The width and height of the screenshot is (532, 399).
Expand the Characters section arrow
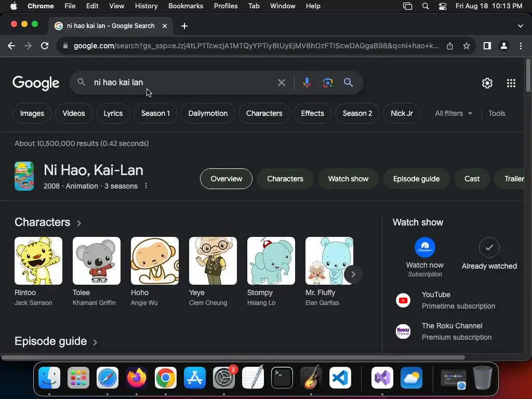pyautogui.click(x=79, y=223)
